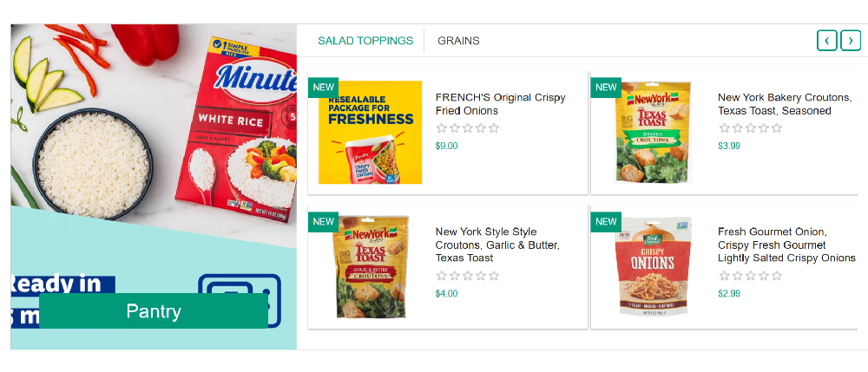Click the Garlic & Butter Croutons product image
Screen dimensions: 868x372
point(372,267)
